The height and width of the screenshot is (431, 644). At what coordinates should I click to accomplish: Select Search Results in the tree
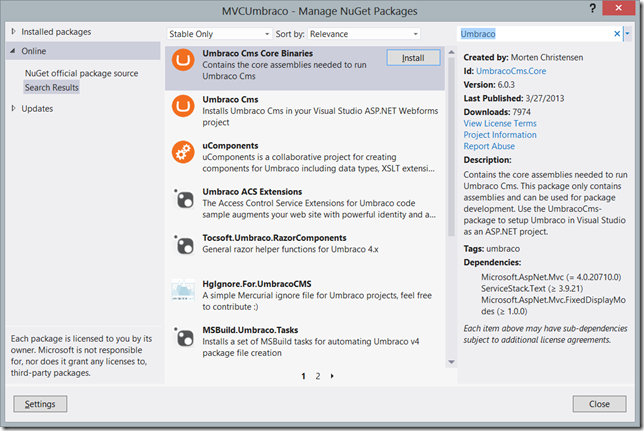pyautogui.click(x=51, y=88)
